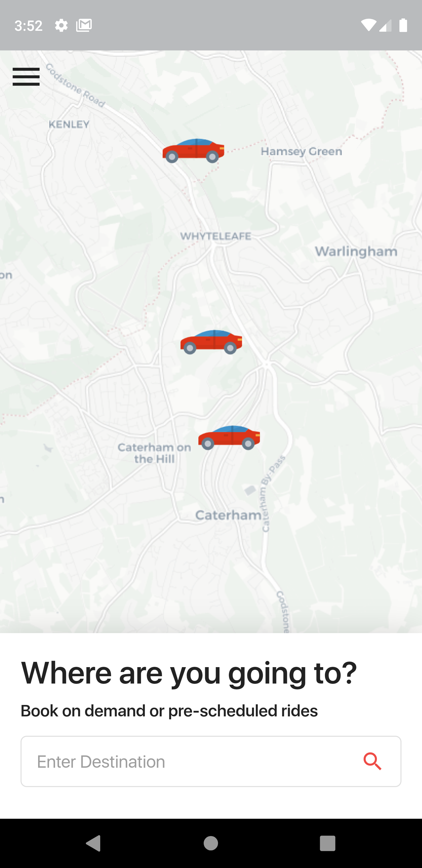This screenshot has width=422, height=868.
Task: Tap the car near Caterham on the Hill
Action: point(229,438)
